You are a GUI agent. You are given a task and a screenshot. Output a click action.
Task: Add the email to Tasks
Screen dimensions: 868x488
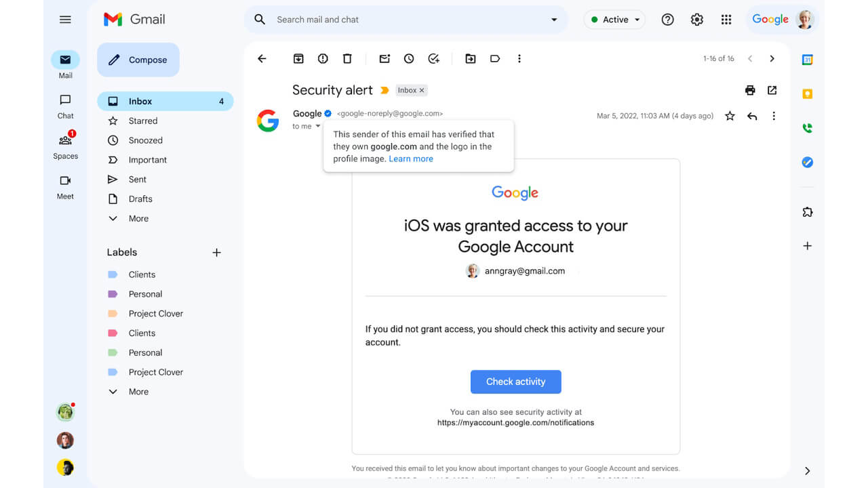(433, 59)
